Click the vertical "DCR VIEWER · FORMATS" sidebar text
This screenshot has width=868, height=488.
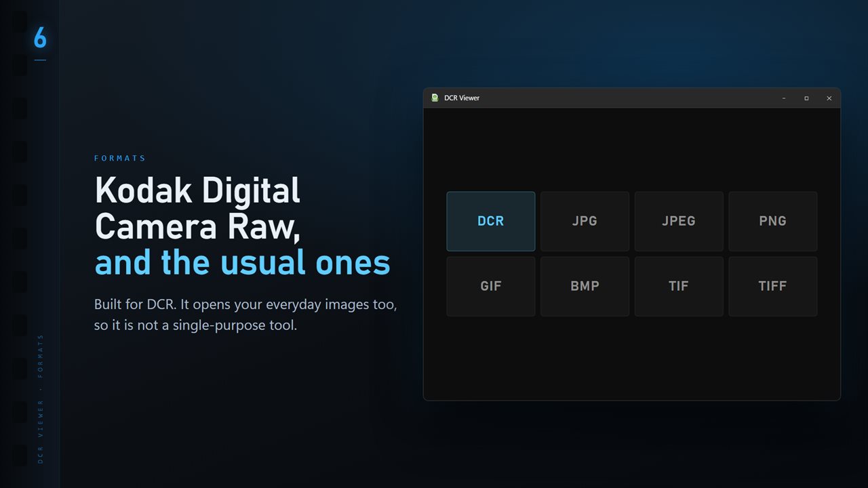41,399
